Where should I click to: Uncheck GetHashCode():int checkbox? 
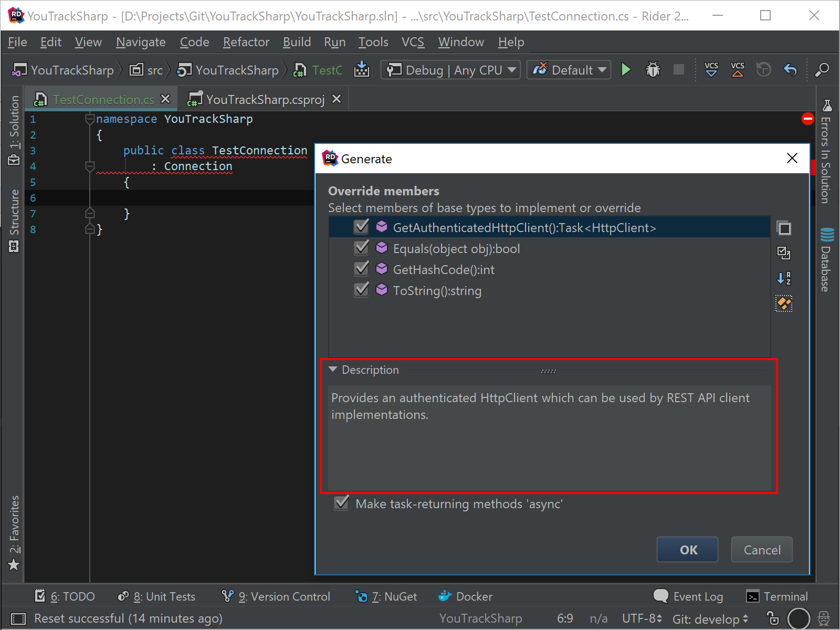coord(362,269)
